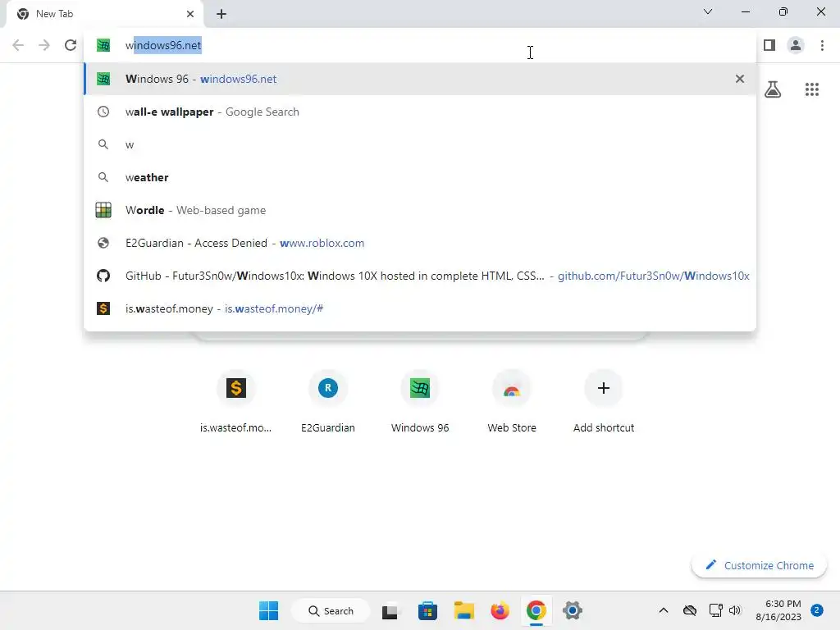The image size is (840, 630).
Task: Open Customize Chrome
Action: (759, 565)
